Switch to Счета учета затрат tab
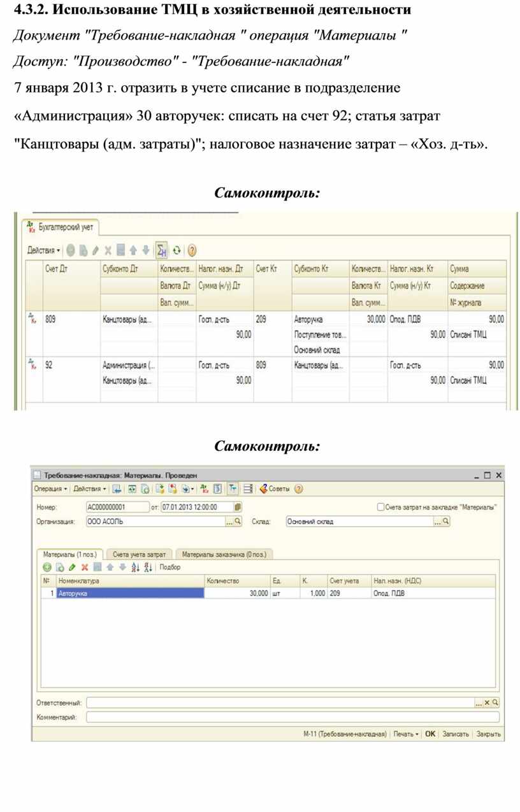The width and height of the screenshot is (520, 812). 140,554
